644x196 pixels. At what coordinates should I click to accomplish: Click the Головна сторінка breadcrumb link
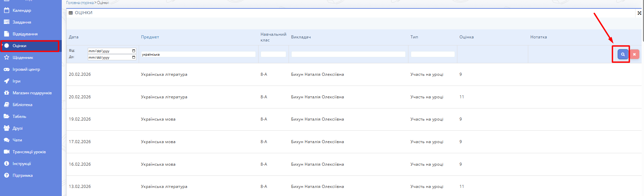[x=80, y=3]
